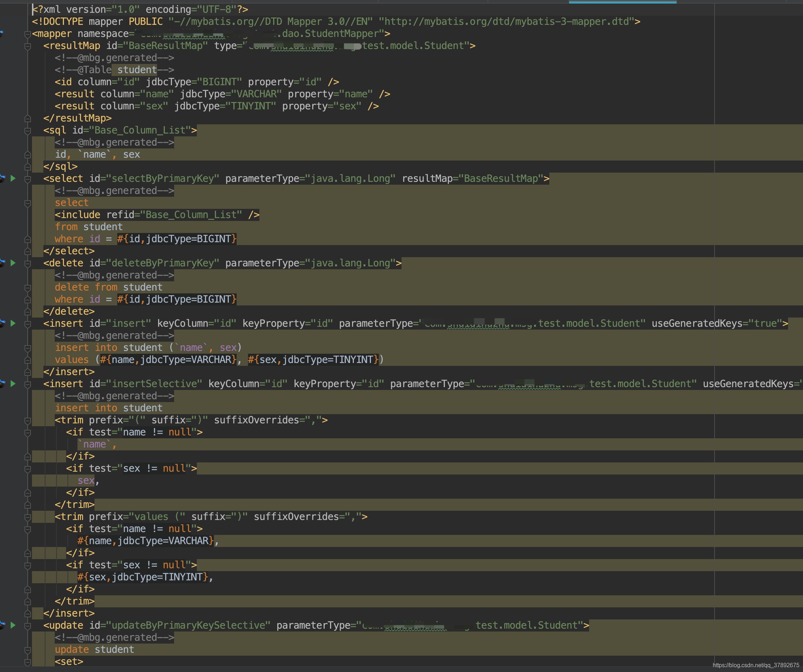Click the useGeneratedKeys="true" attribute value

(x=766, y=323)
